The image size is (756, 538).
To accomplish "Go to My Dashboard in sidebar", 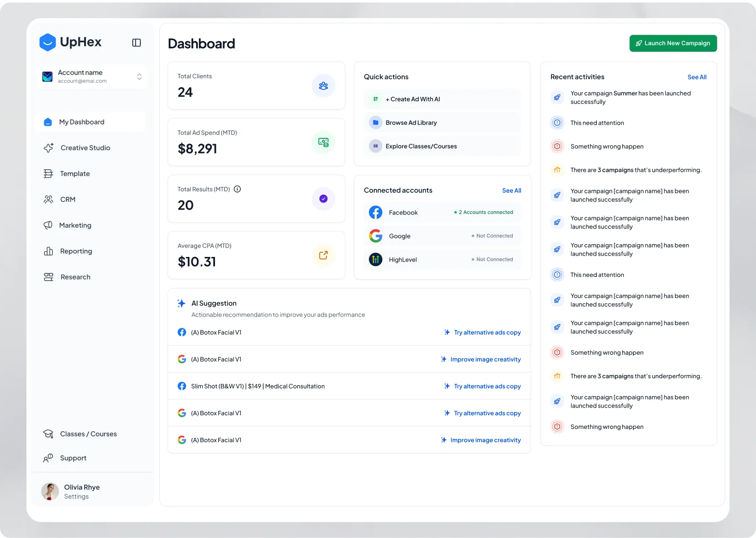I will click(90, 122).
